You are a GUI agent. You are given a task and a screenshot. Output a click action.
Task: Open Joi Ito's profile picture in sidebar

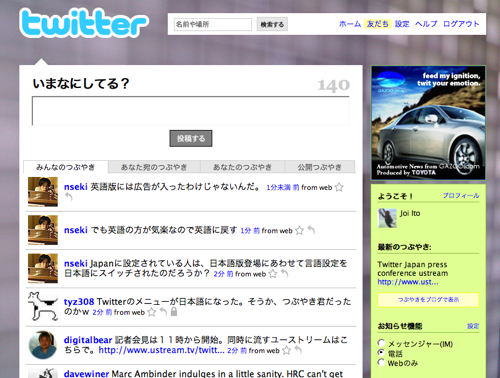coord(387,218)
